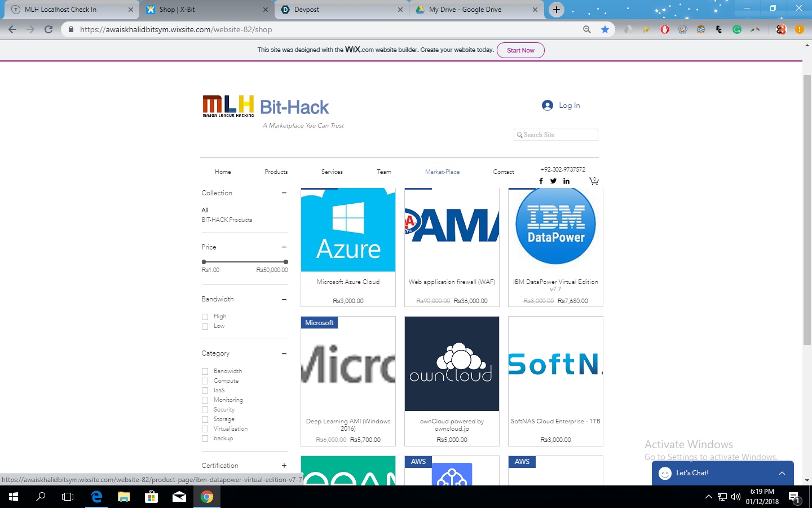Click the Wix Start Now button
812x508 pixels.
coord(520,50)
